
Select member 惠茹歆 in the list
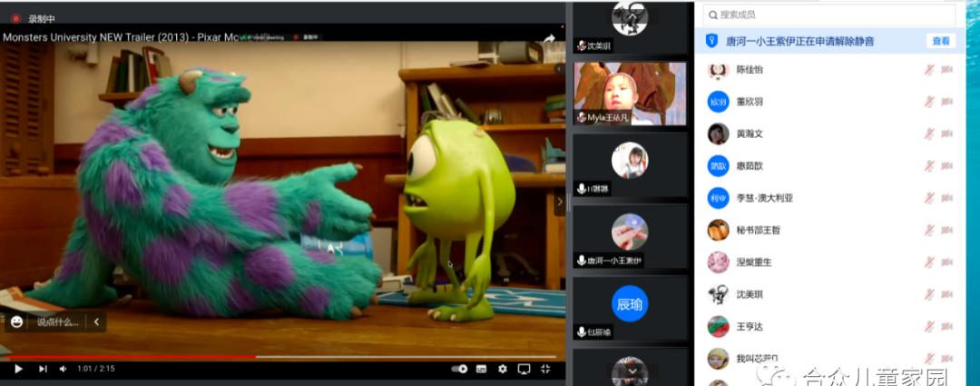[830, 166]
